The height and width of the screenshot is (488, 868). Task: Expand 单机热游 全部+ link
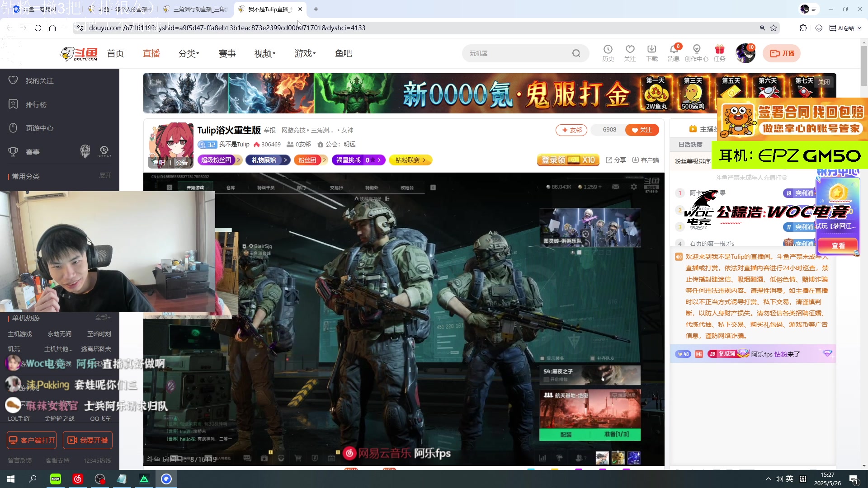click(103, 317)
